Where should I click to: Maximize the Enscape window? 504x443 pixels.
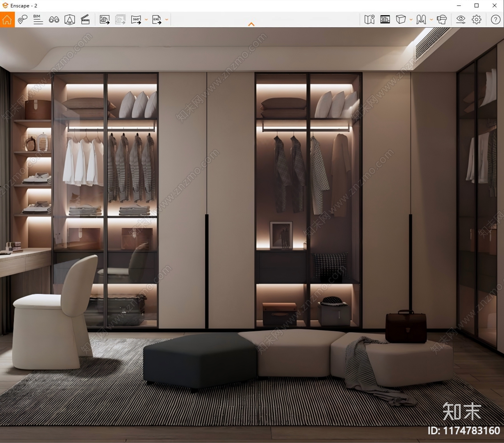477,5
